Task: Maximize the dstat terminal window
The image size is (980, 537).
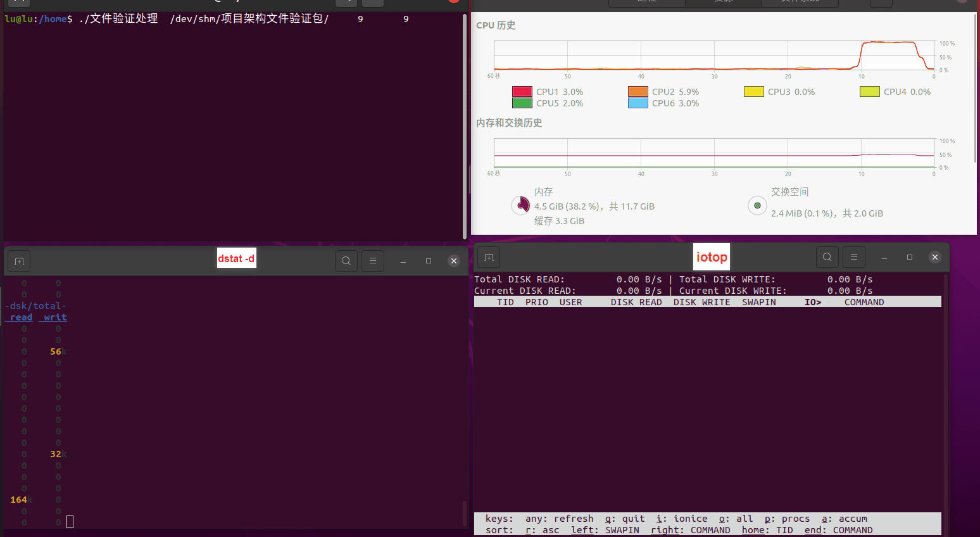Action: tap(429, 261)
